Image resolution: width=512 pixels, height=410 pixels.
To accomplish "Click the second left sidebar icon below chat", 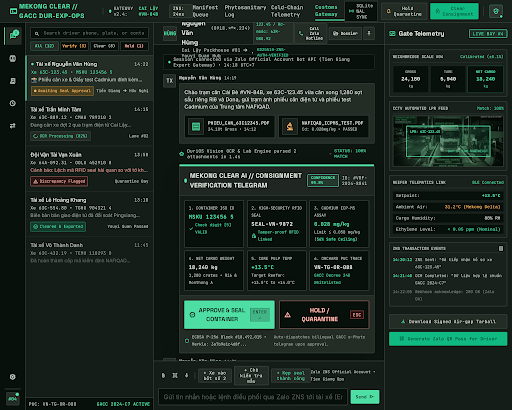I will pos(13,59).
